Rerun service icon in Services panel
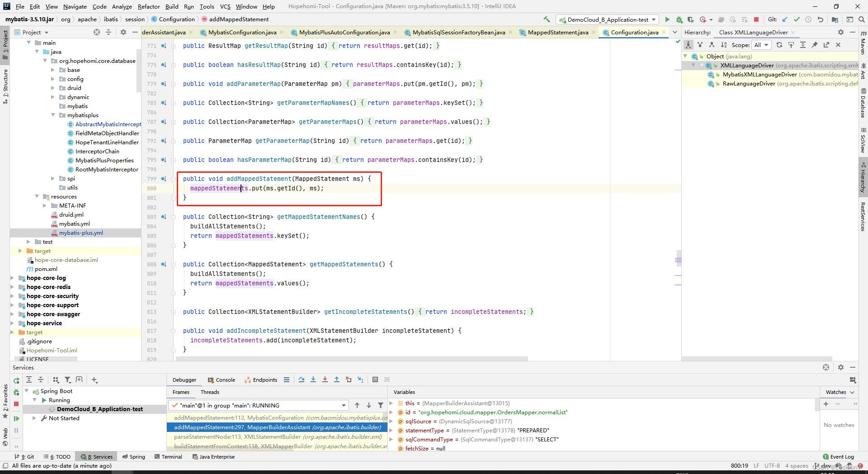The height and width of the screenshot is (474, 868). coord(16,381)
